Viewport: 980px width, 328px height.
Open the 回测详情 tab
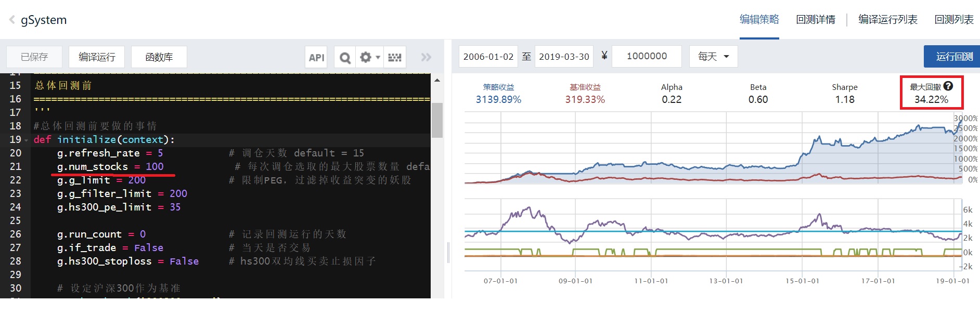(x=815, y=20)
